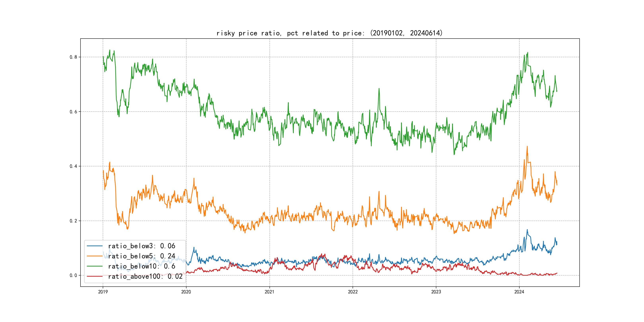Click the 2020 x-axis tick label

(x=186, y=292)
